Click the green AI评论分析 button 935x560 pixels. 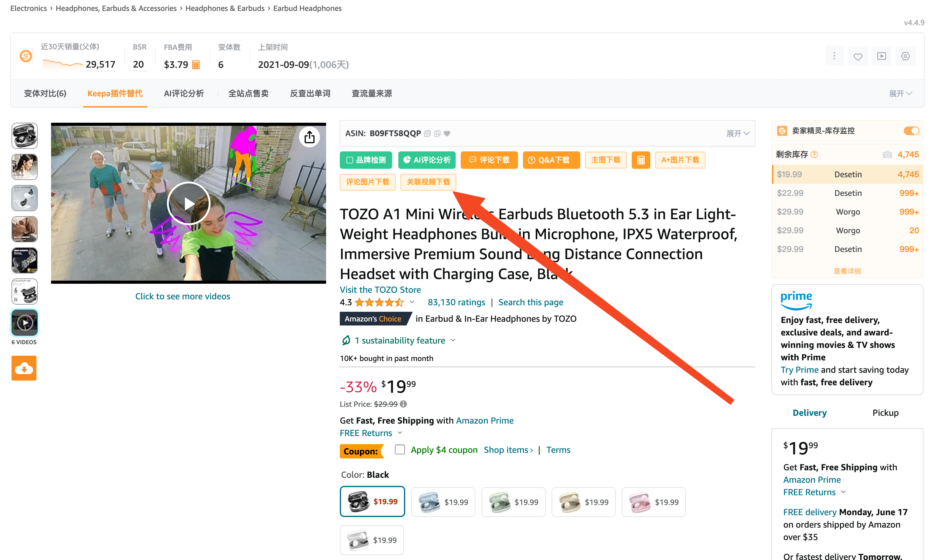[427, 160]
